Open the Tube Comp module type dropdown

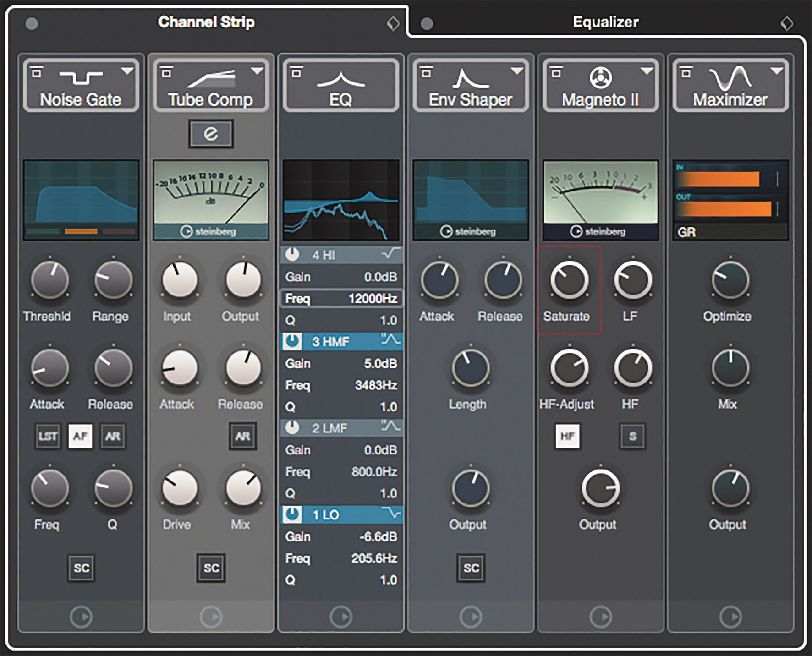coord(257,71)
